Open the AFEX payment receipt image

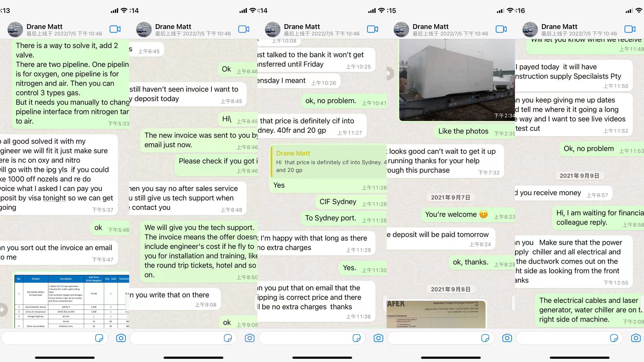[x=436, y=314]
